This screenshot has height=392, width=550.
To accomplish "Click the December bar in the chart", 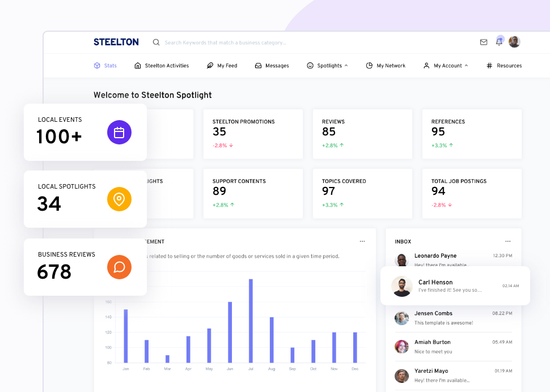I will tap(355, 347).
